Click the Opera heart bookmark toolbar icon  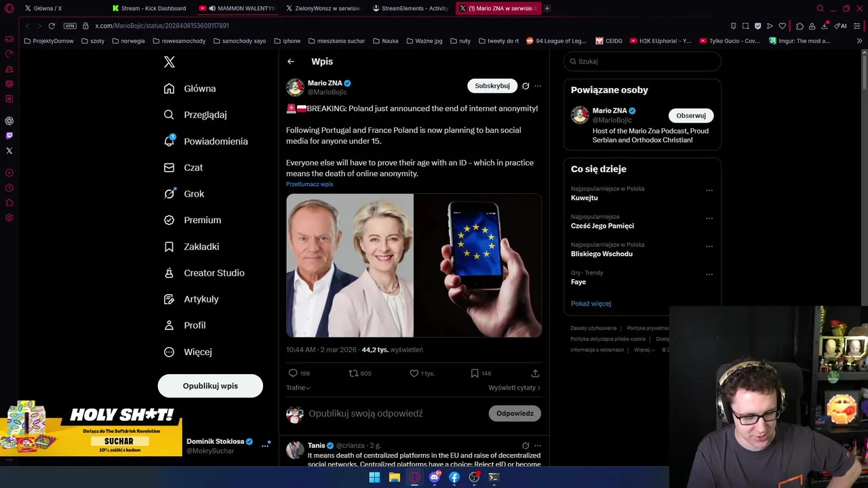(x=782, y=26)
